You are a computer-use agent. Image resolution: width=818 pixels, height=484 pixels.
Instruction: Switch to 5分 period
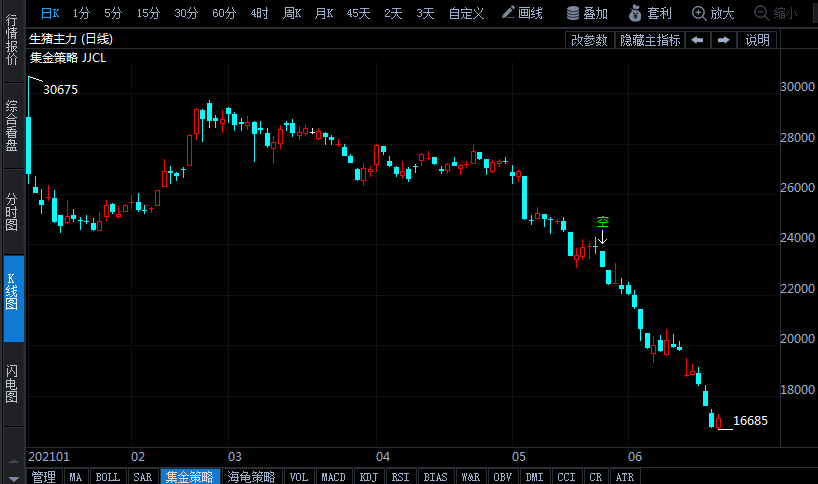[113, 14]
